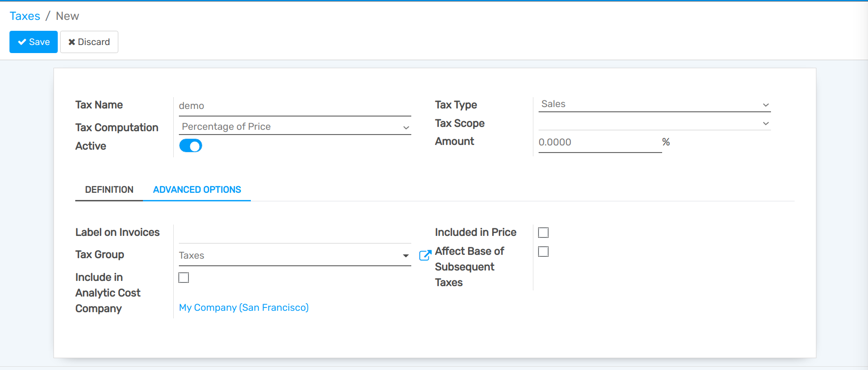Image resolution: width=868 pixels, height=370 pixels.
Task: Click the checkmark icon on Save
Action: pos(22,42)
